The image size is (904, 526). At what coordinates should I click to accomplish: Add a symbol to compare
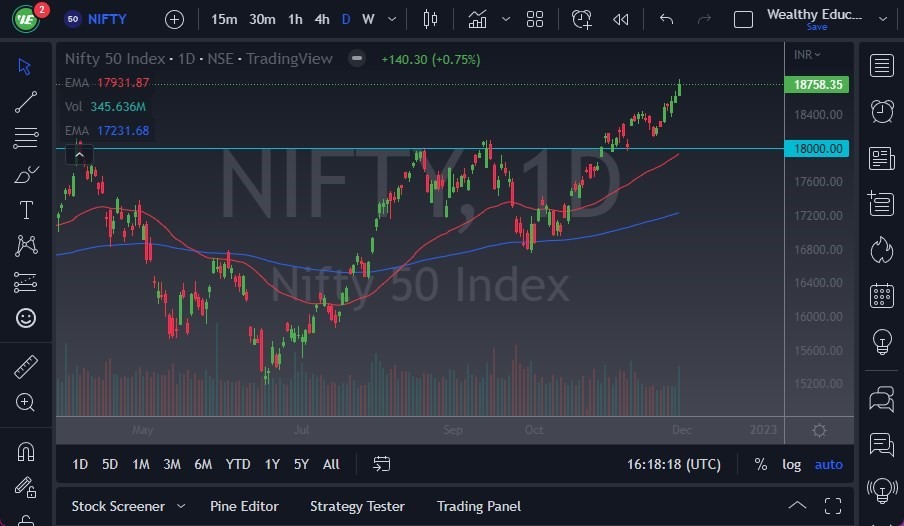174,20
